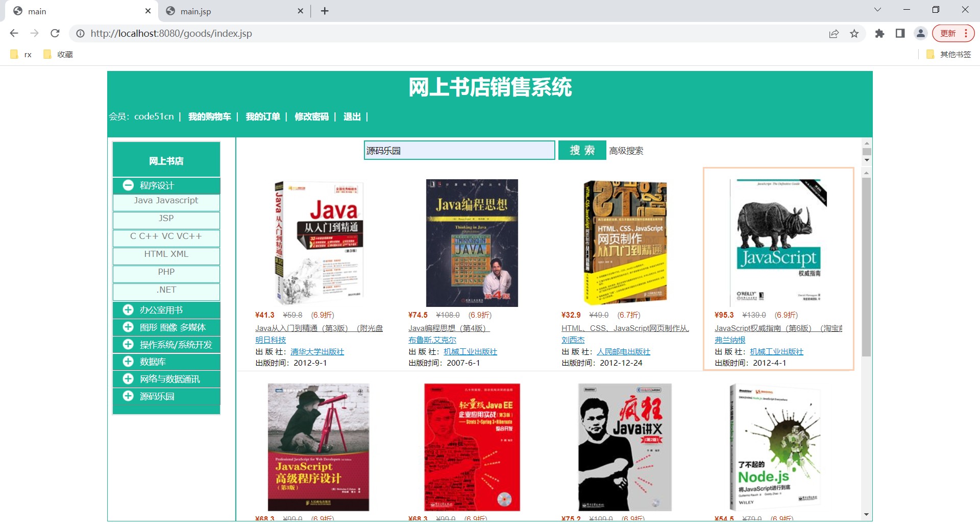Focus the search box containing 源码乐园
Image resolution: width=980 pixels, height=526 pixels.
pos(459,150)
